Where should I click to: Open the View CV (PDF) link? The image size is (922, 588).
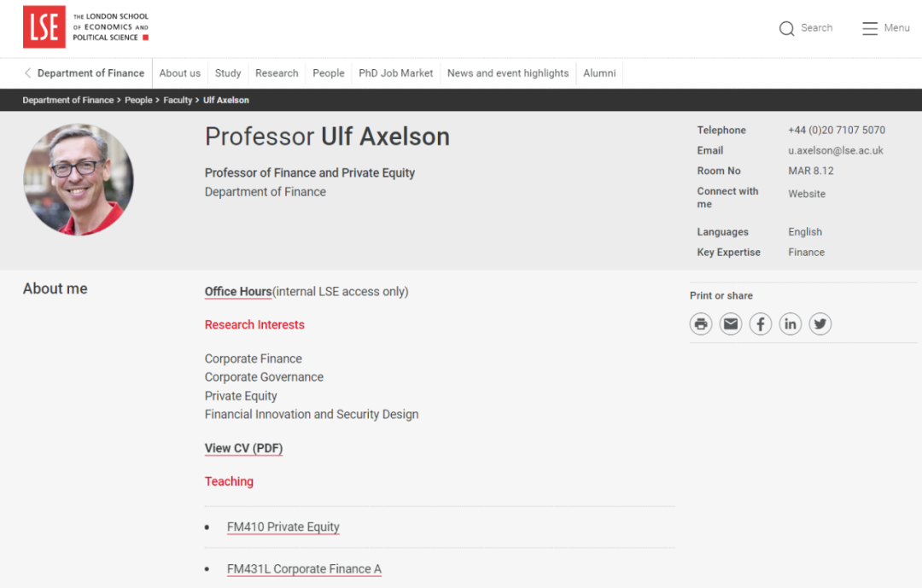243,448
